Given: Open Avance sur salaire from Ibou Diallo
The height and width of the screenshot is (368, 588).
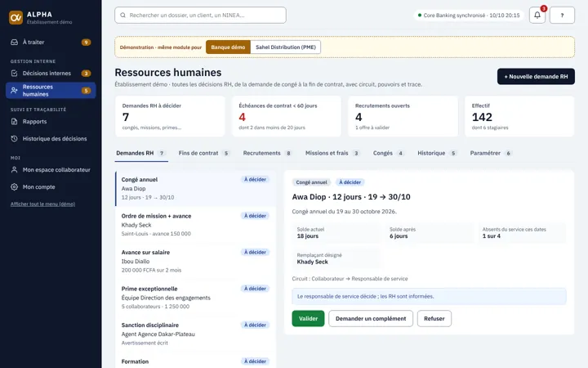Looking at the screenshot, I should (x=195, y=262).
